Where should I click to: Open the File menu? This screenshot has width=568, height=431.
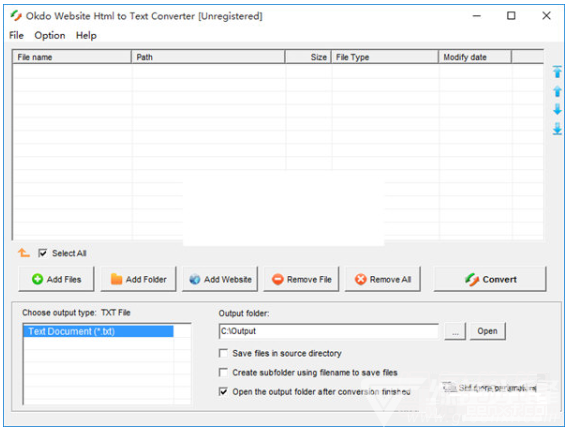[16, 35]
